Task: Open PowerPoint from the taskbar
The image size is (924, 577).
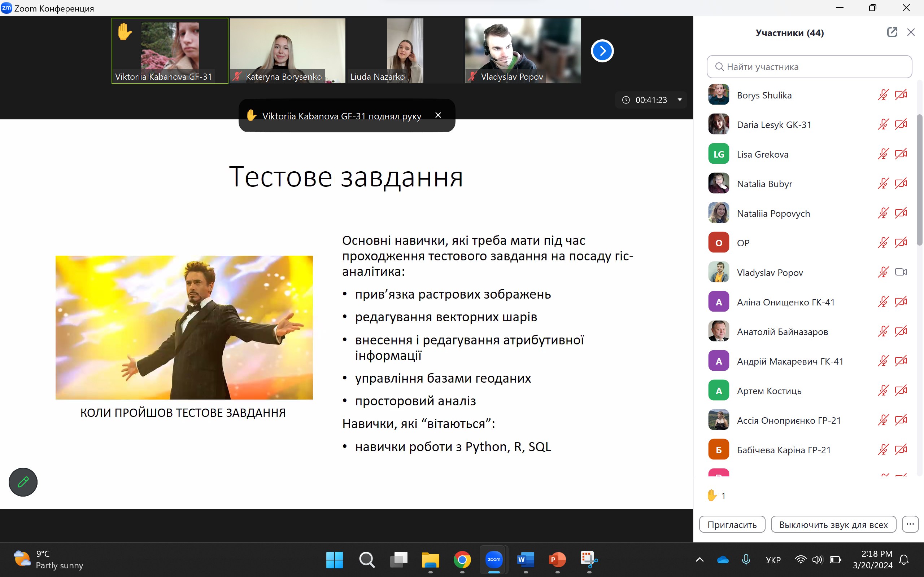Action: coord(557,560)
